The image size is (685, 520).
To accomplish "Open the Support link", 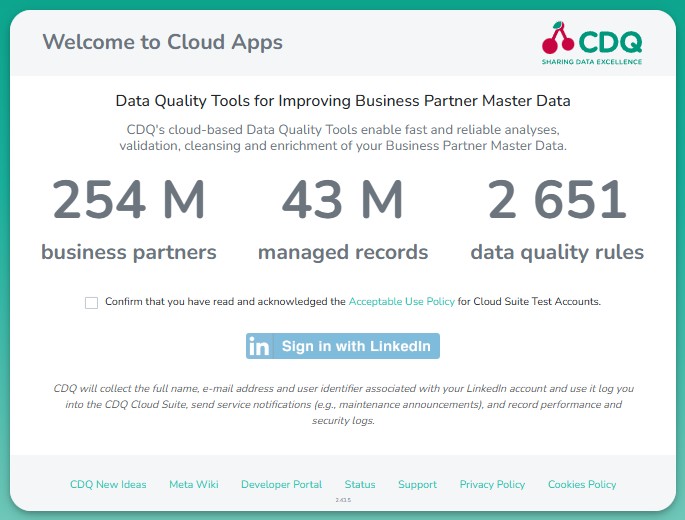I will click(418, 484).
